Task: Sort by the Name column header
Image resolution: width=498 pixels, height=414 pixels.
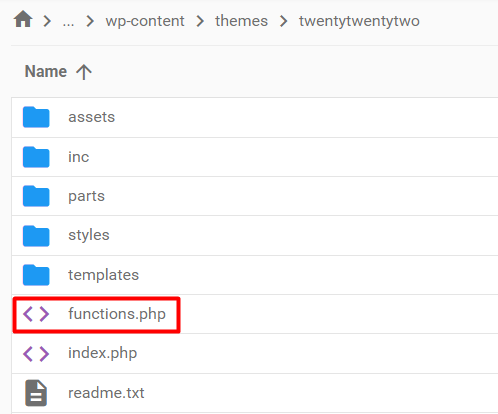Action: click(x=46, y=71)
